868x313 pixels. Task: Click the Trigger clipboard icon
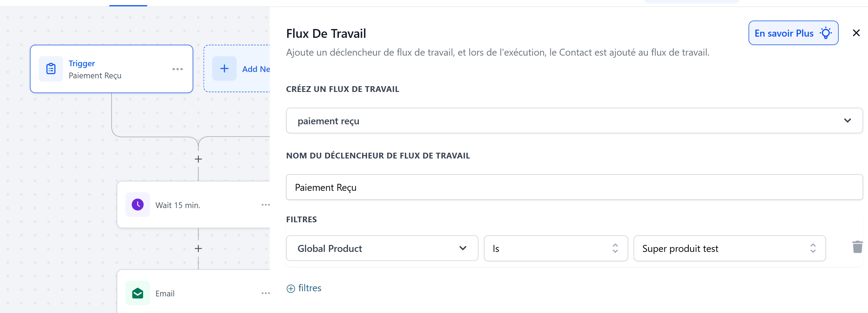click(51, 69)
